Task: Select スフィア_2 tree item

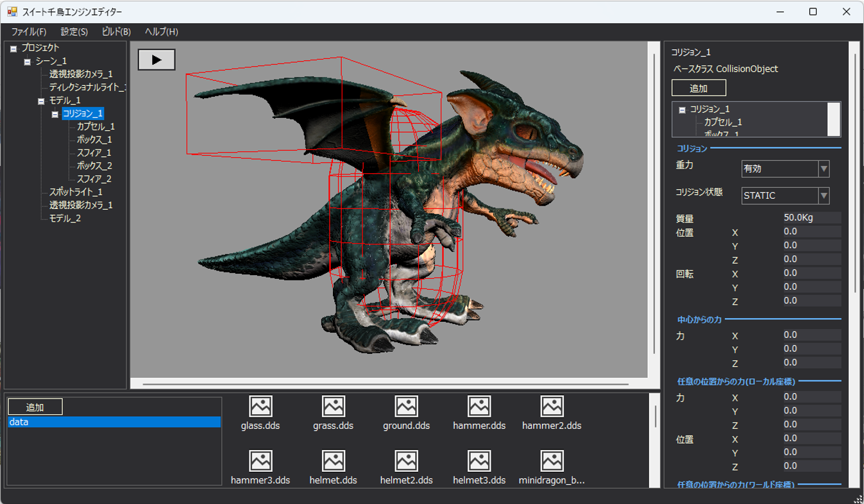Action: pos(94,179)
